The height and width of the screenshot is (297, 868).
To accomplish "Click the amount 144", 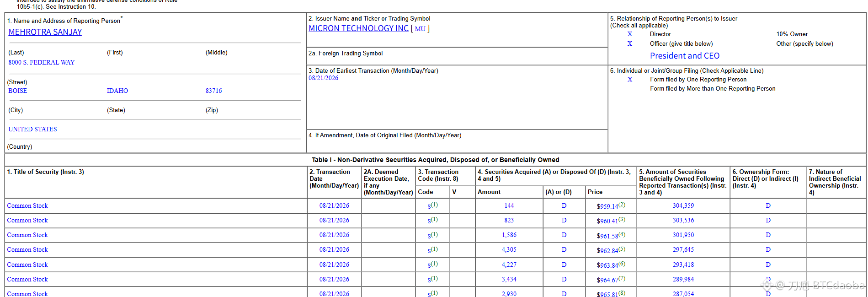I will (x=509, y=206).
